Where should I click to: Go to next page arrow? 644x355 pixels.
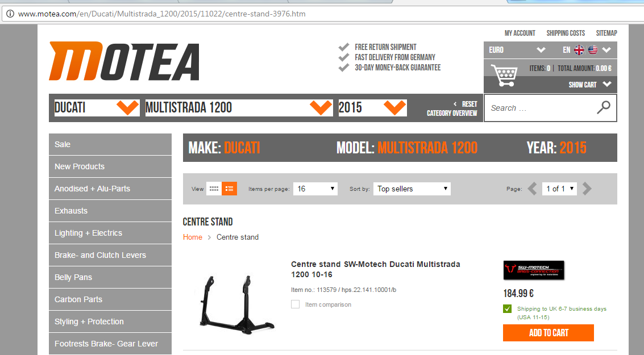point(587,189)
